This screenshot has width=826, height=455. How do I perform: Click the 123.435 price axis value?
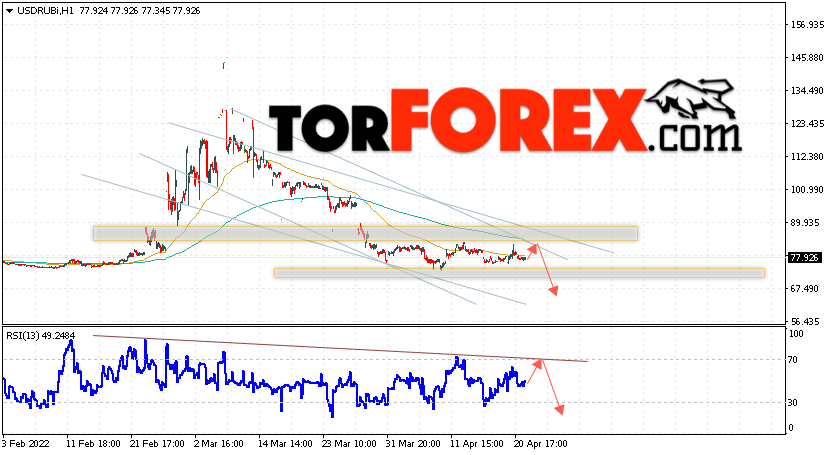point(808,124)
